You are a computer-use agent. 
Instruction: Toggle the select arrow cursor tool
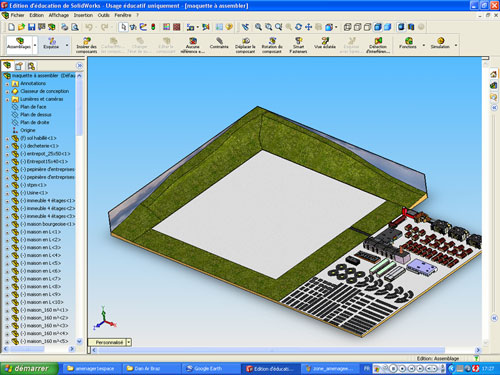point(123,27)
